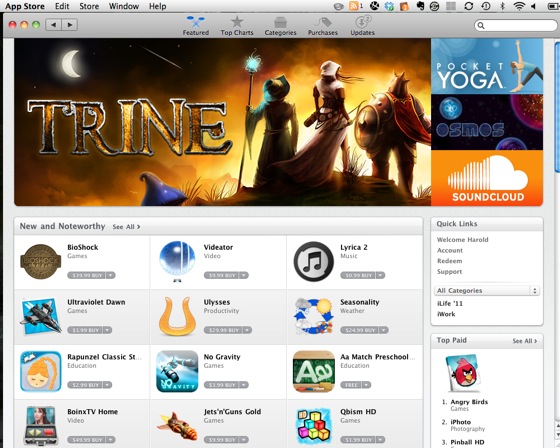Open the Window menu
Image resolution: width=560 pixels, height=448 pixels.
pos(124,6)
